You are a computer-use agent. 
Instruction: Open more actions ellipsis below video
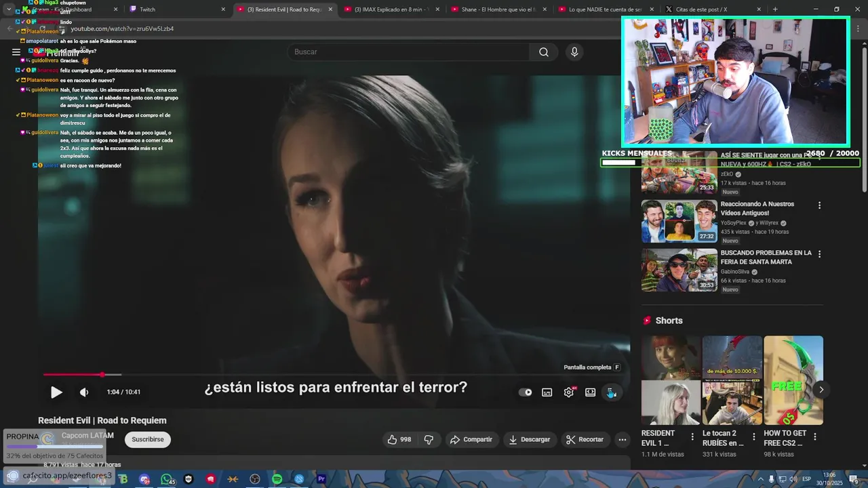coord(623,439)
